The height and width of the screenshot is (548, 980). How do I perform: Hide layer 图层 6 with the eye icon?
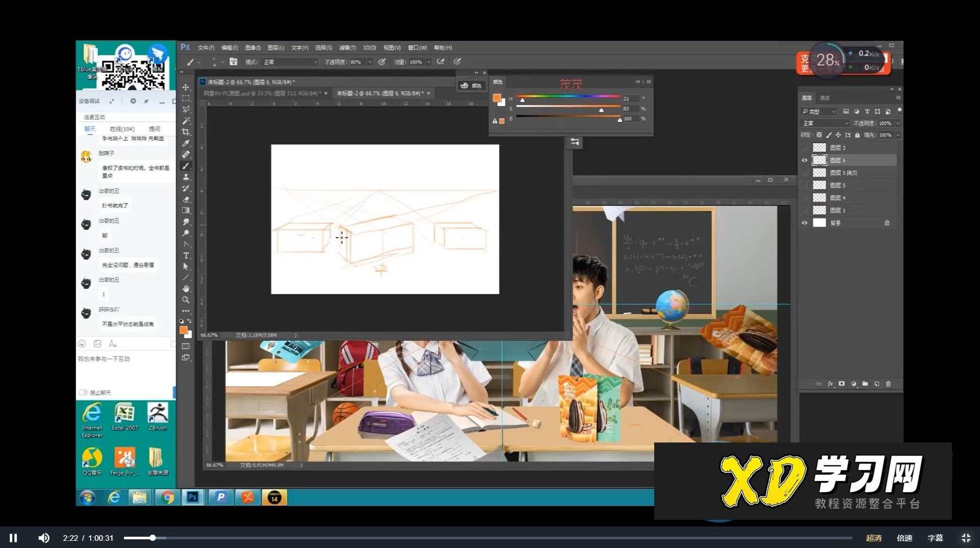(804, 160)
